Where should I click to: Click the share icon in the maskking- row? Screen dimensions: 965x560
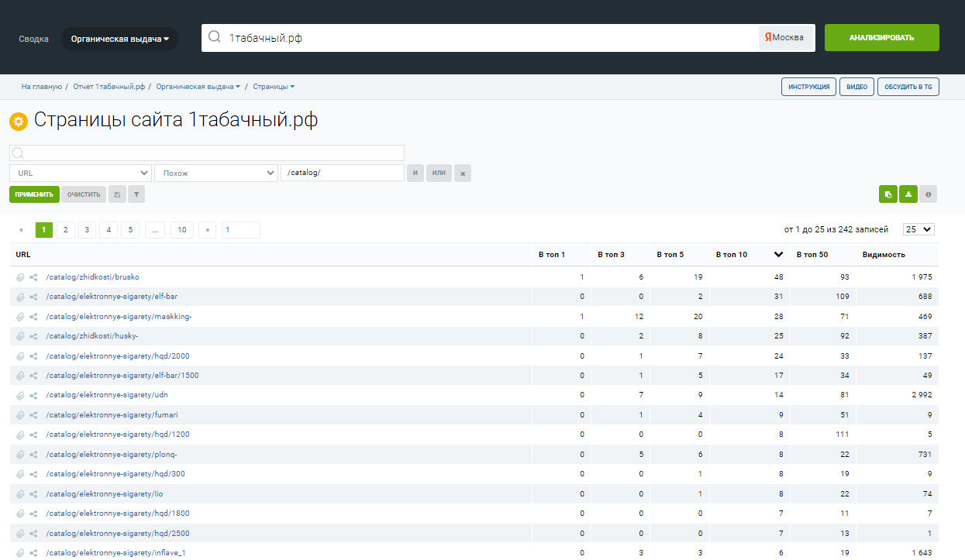pos(34,317)
